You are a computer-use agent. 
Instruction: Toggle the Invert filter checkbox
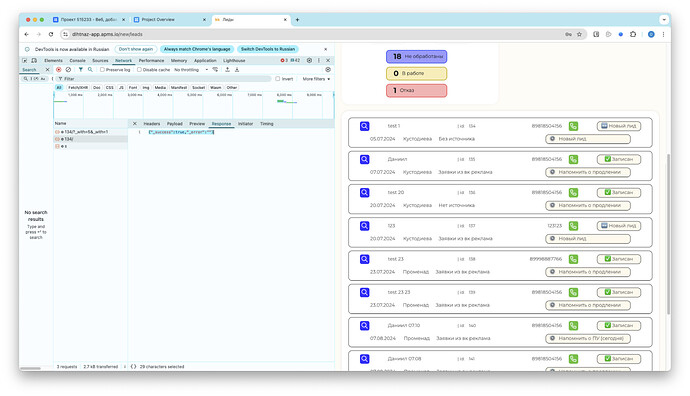[x=278, y=79]
